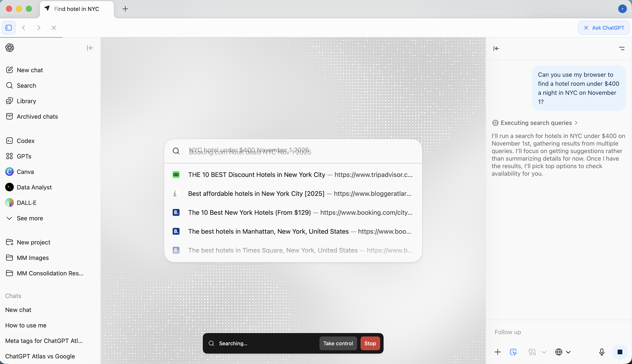Click the plus attach icon in chat panel
Screen dimensions: 632x364
pyautogui.click(x=498, y=352)
